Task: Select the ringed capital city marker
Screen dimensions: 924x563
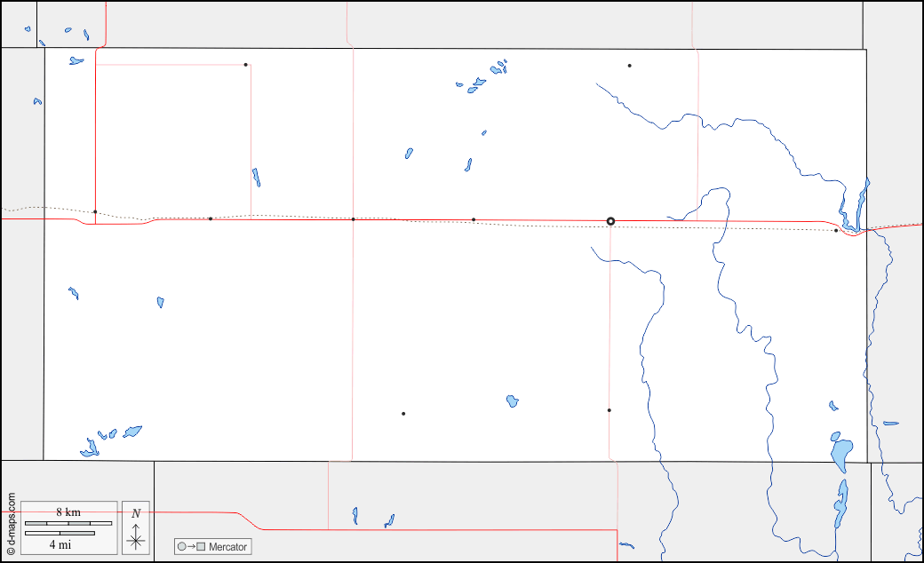Action: 610,221
